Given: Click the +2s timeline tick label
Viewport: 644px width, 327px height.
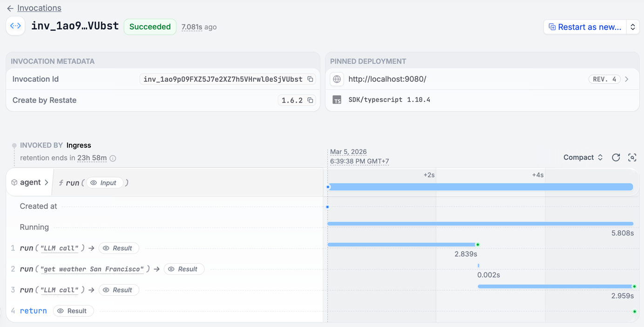Looking at the screenshot, I should click(x=429, y=175).
